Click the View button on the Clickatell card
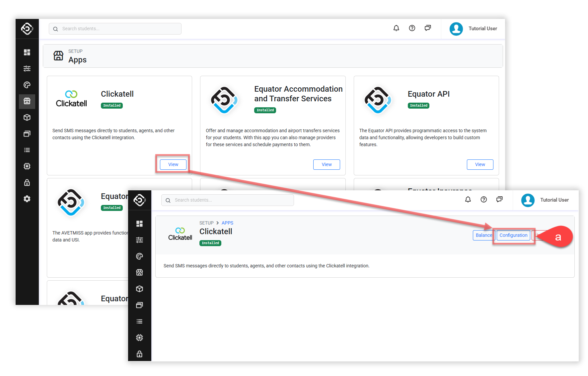Viewport: 588px width, 376px height. (173, 164)
